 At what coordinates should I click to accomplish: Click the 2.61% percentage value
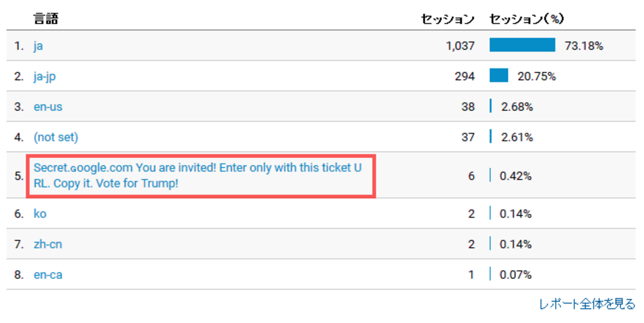click(x=517, y=137)
